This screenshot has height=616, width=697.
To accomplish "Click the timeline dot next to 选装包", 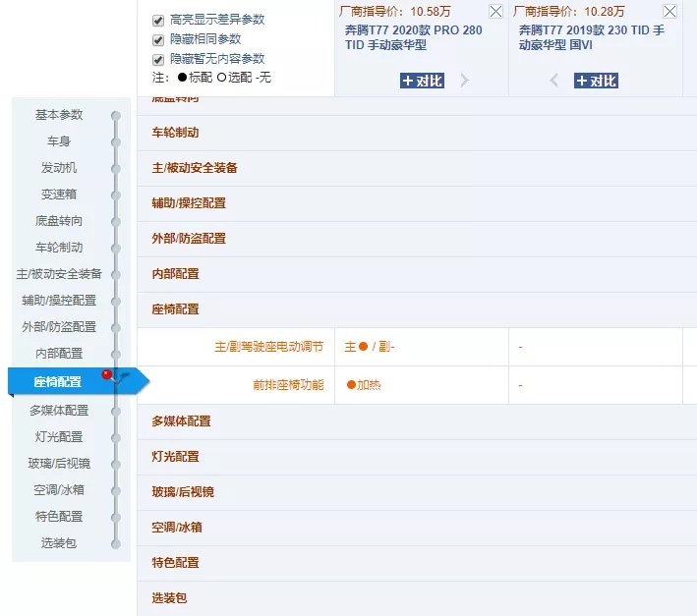I will click(116, 544).
